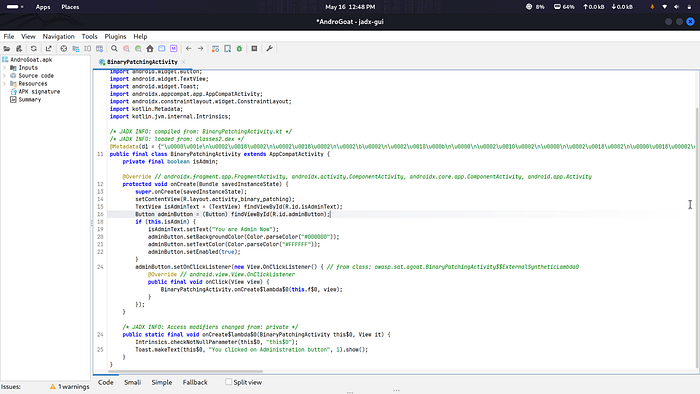Image resolution: width=700 pixels, height=394 pixels.
Task: Click the Open file folder icon
Action: (7, 49)
